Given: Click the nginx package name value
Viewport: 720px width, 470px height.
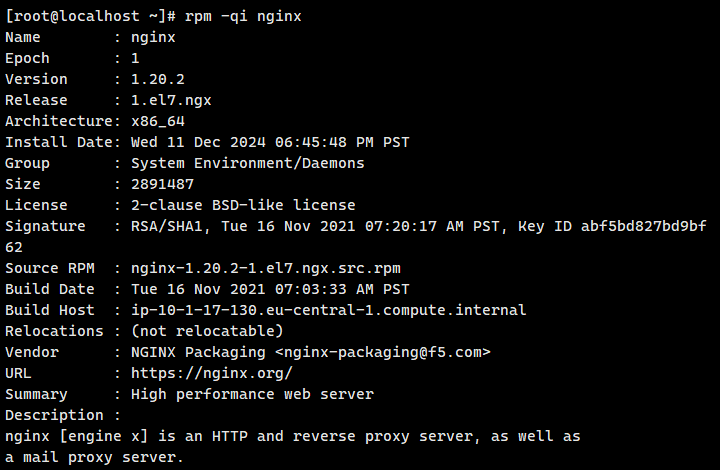Looking at the screenshot, I should [x=153, y=38].
